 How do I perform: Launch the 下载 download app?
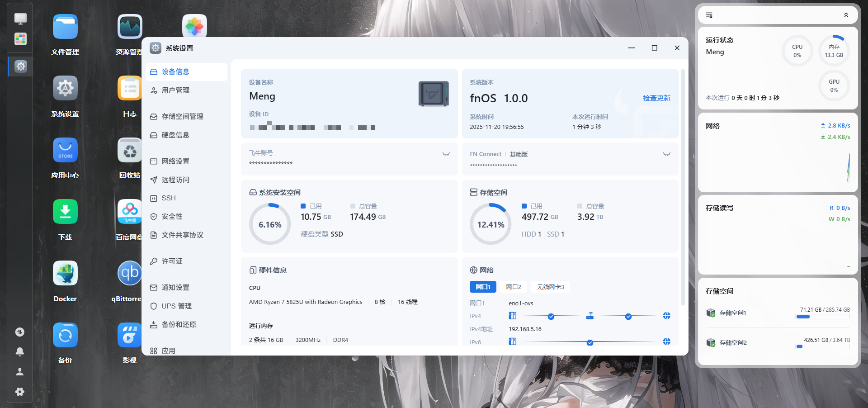(65, 212)
